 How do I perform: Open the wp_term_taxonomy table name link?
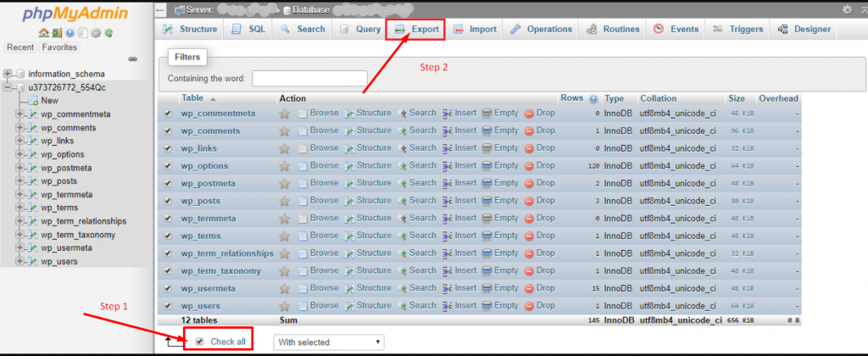pos(220,271)
